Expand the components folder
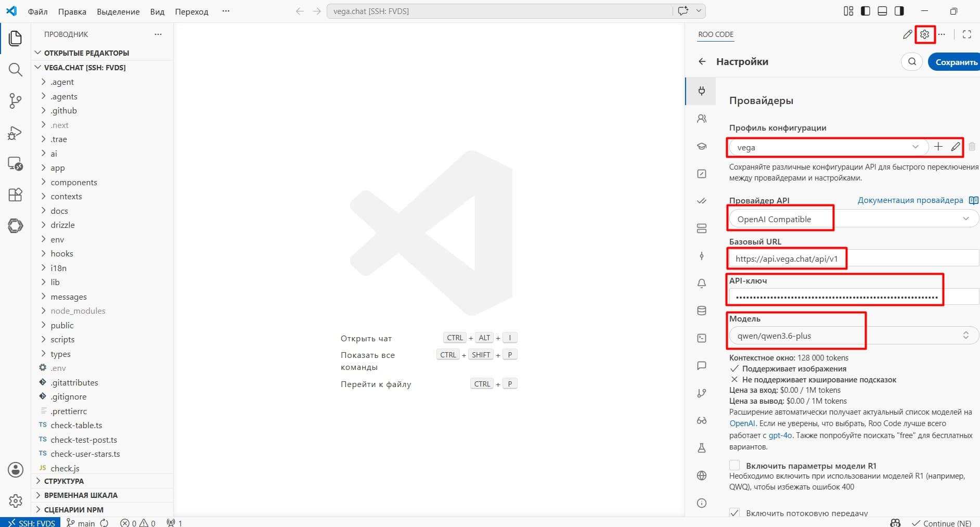This screenshot has height=527, width=980. (73, 182)
